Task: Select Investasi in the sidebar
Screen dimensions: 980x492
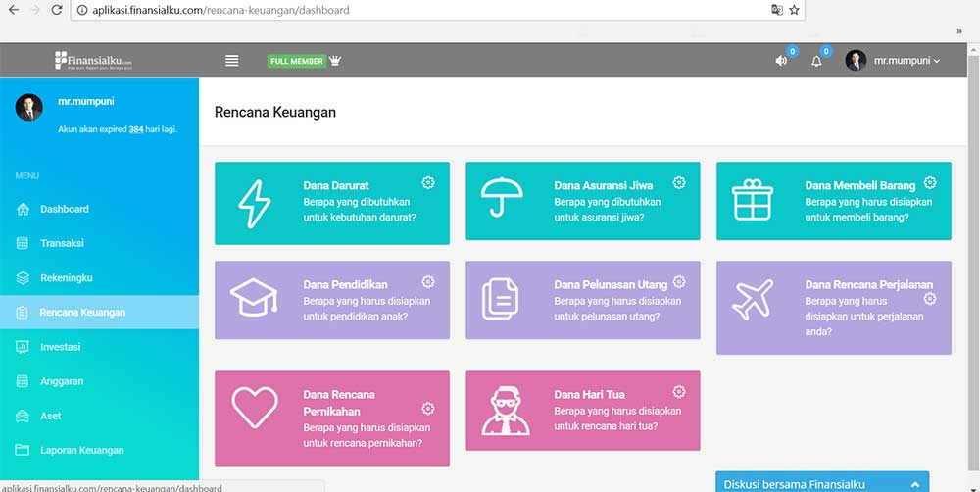Action: coord(60,347)
